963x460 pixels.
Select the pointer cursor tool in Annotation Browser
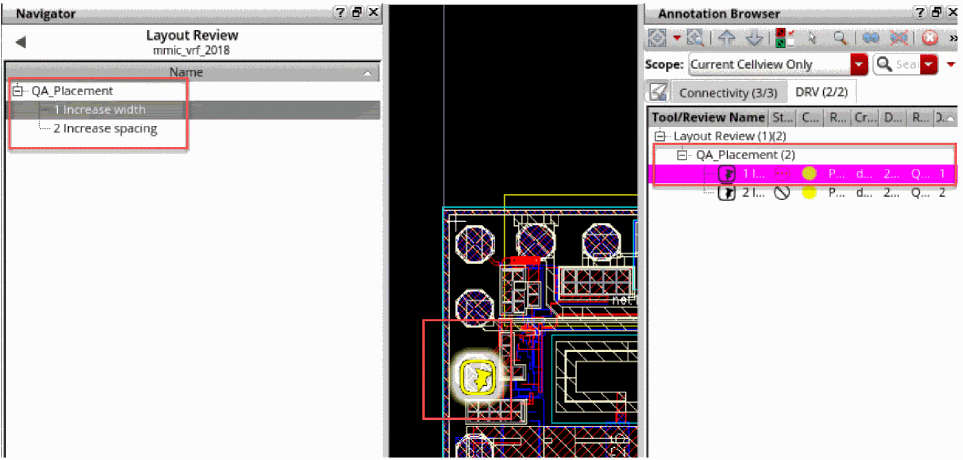(813, 38)
